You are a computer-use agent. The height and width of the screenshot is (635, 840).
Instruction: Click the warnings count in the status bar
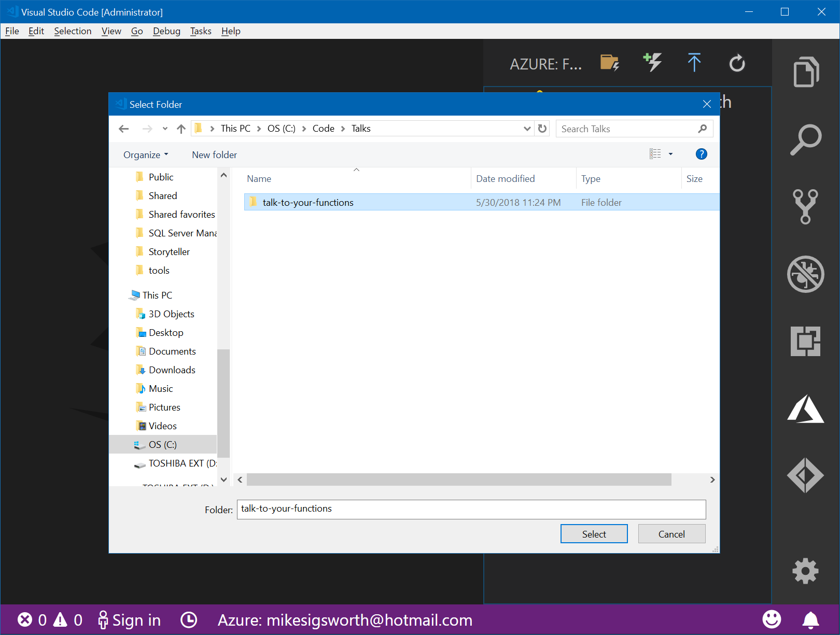click(x=68, y=619)
